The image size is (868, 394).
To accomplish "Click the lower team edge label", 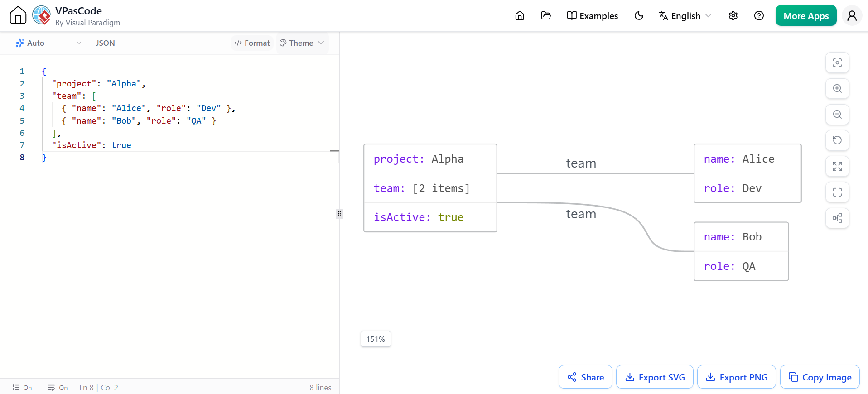I will 581,214.
